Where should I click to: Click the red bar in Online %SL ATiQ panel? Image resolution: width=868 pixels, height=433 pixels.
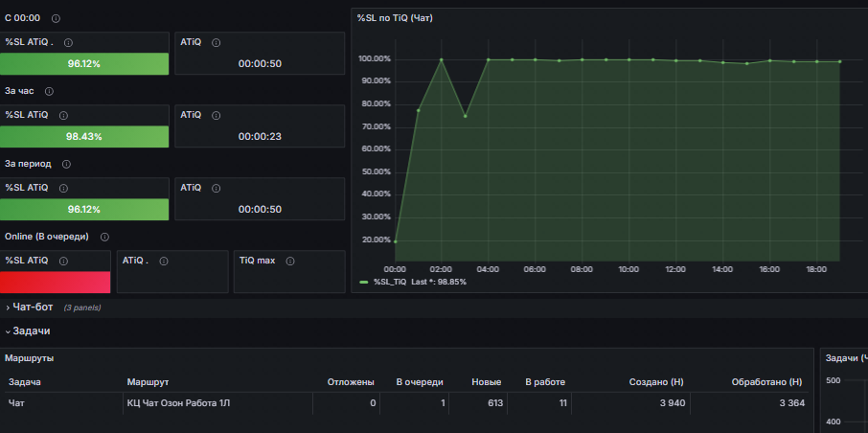pos(56,283)
